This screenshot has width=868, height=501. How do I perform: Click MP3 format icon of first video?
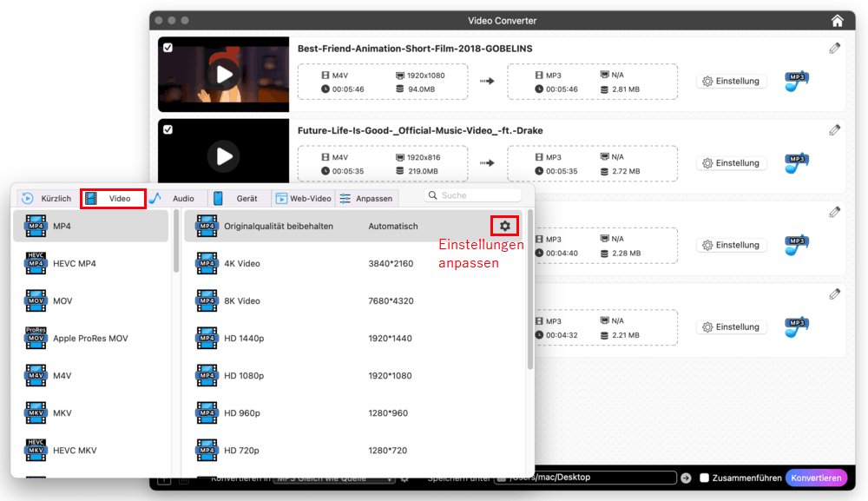[796, 82]
